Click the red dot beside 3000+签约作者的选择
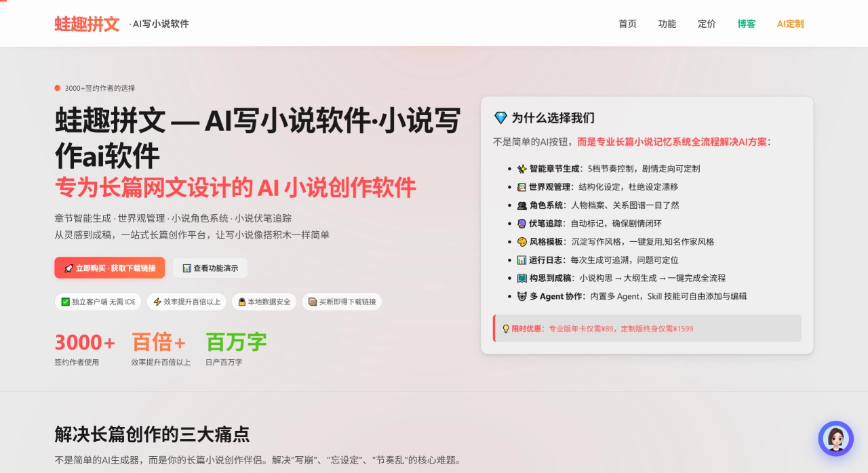Screen dimensions: 868x473 pyautogui.click(x=58, y=88)
